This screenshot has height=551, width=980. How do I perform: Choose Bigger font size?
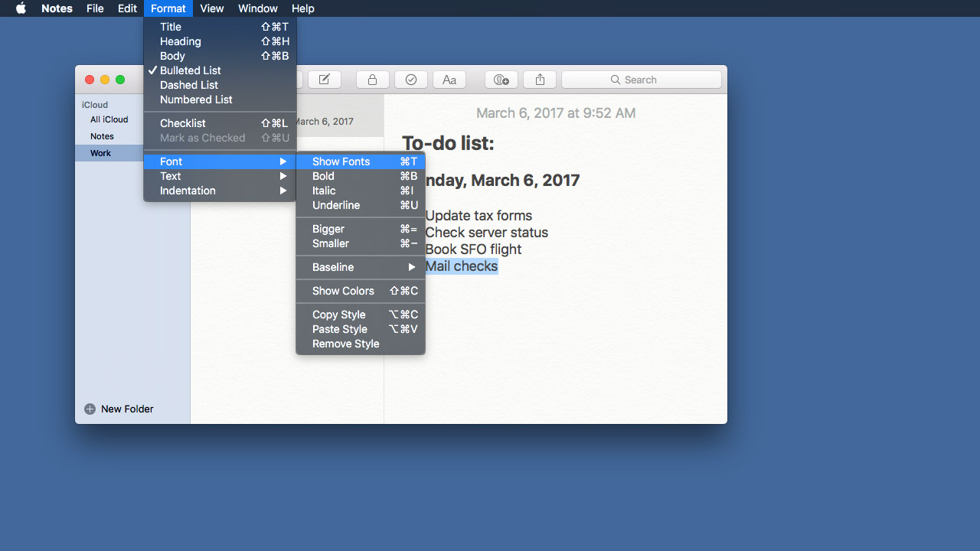(x=361, y=229)
